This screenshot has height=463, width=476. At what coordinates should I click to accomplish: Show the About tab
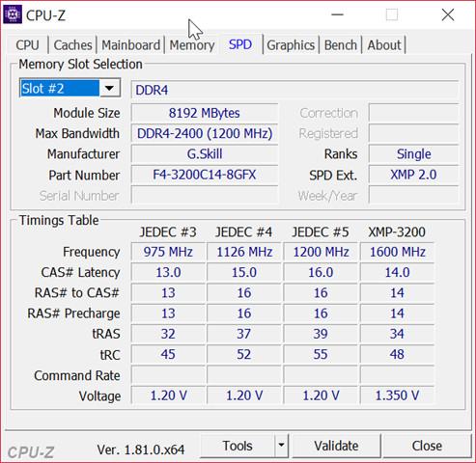384,45
